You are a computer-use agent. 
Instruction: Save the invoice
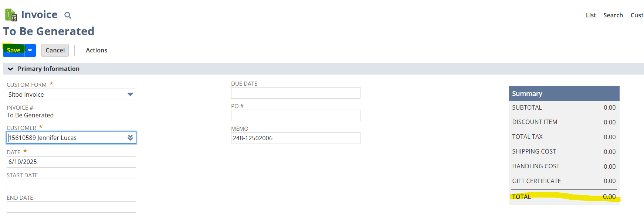tap(14, 50)
